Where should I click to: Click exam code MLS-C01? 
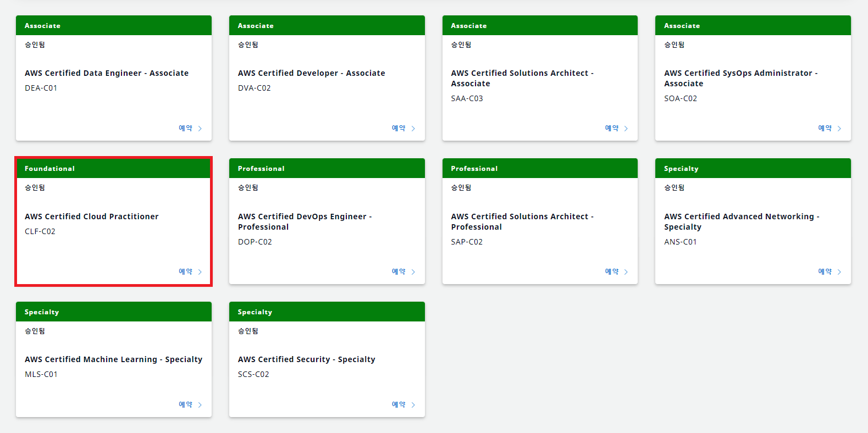41,374
